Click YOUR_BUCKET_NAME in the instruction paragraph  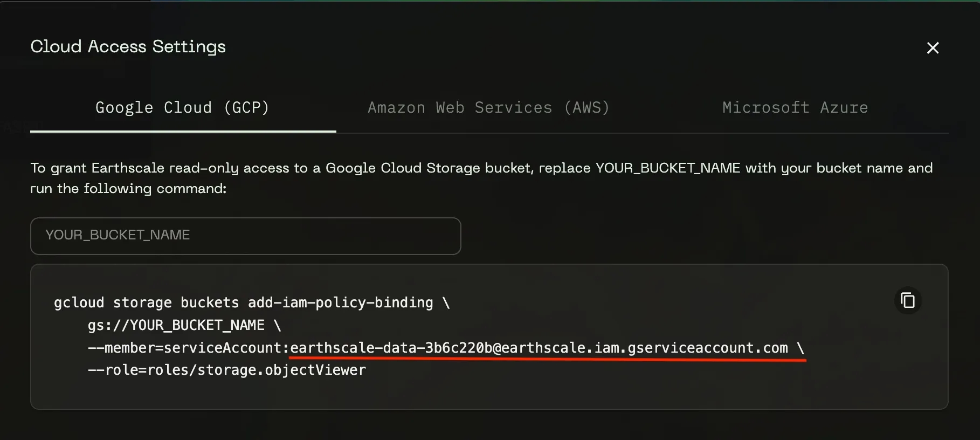pyautogui.click(x=667, y=168)
